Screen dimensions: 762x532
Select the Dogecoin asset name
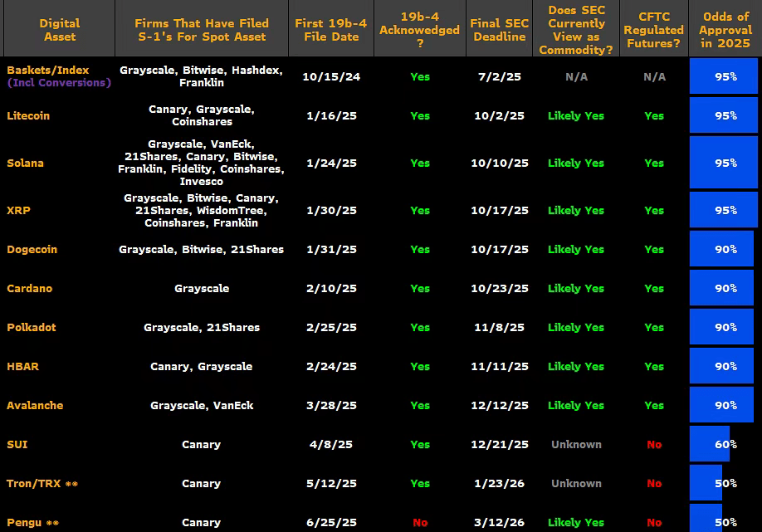pos(32,250)
